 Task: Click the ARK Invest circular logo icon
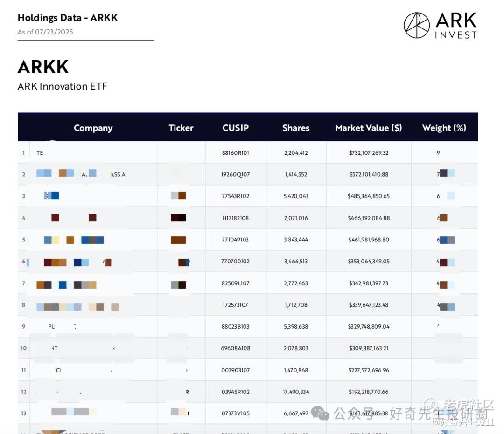(417, 25)
